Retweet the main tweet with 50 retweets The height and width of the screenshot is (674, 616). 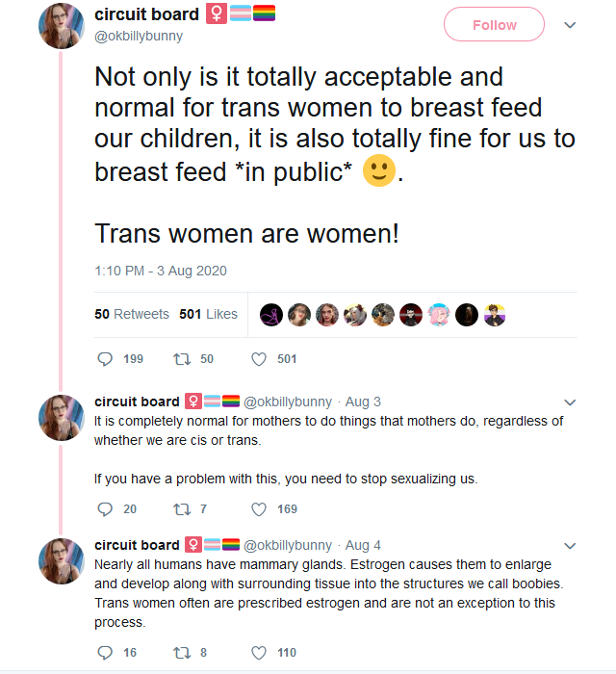[x=182, y=359]
